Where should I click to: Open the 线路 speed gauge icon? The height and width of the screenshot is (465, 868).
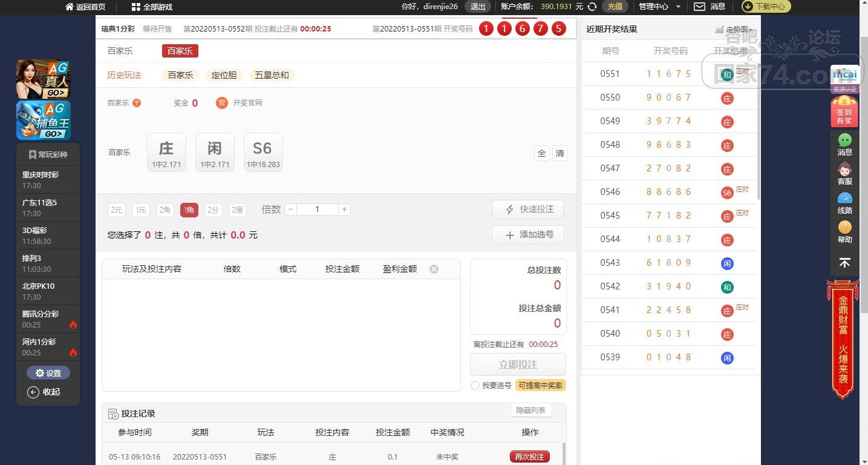click(x=845, y=198)
